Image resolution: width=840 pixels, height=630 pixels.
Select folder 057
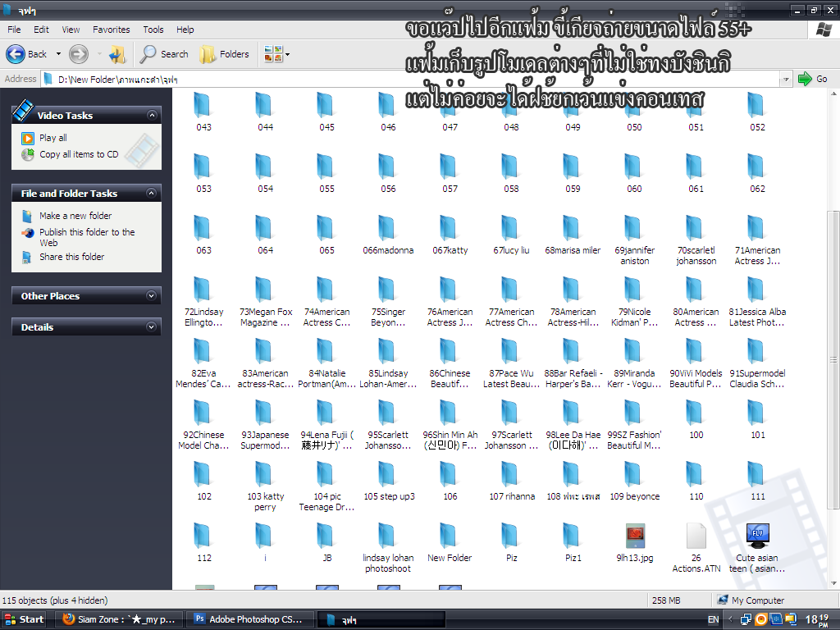click(x=450, y=173)
